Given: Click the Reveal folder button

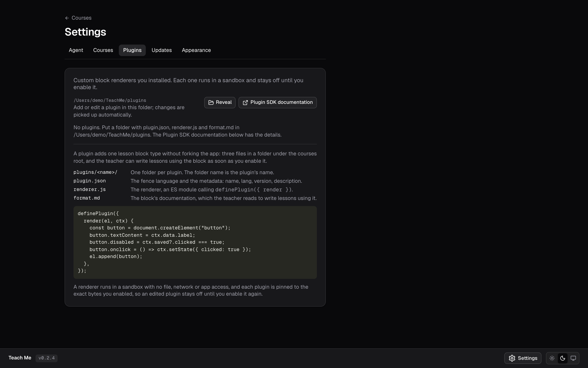Looking at the screenshot, I should tap(220, 102).
